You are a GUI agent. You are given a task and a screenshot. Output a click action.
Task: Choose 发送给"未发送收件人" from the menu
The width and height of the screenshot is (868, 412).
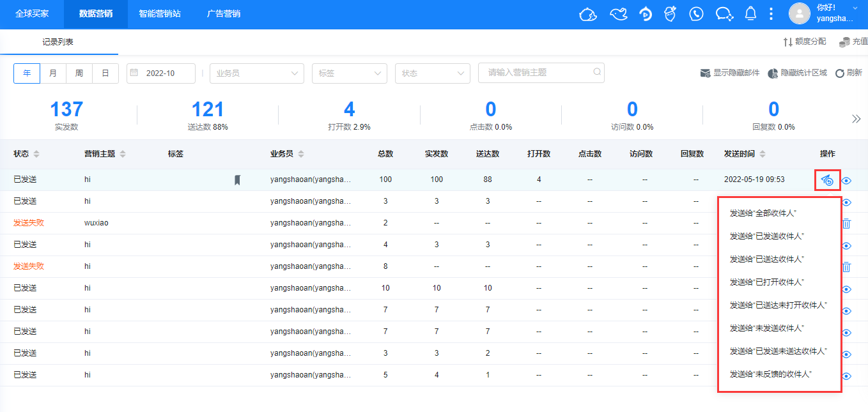click(x=767, y=328)
